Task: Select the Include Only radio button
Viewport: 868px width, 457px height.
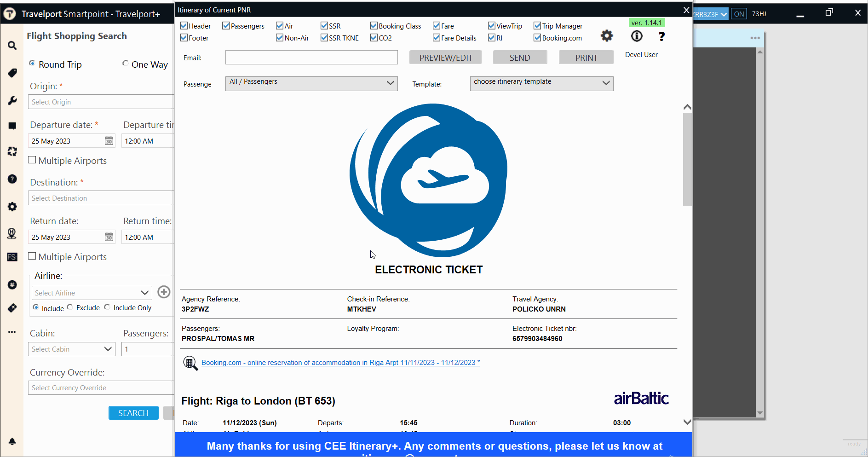Action: point(107,307)
